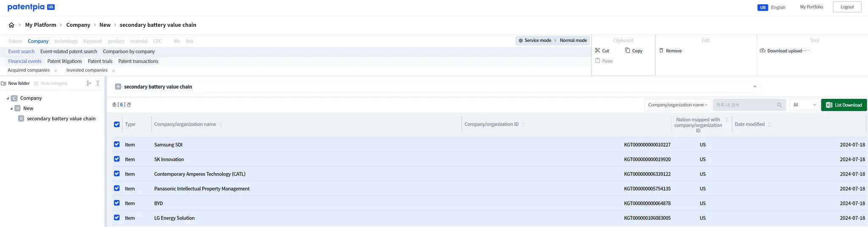
Task: Open Event-related patent search tab
Action: 69,51
